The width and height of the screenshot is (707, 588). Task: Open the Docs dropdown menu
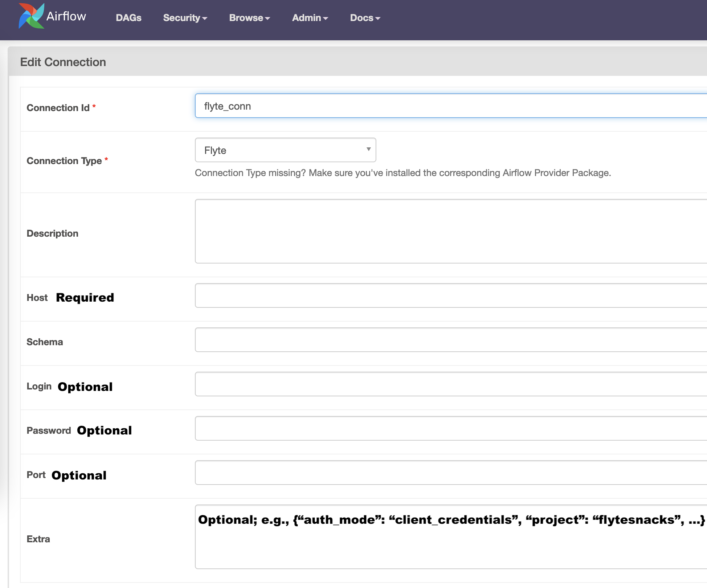[365, 18]
